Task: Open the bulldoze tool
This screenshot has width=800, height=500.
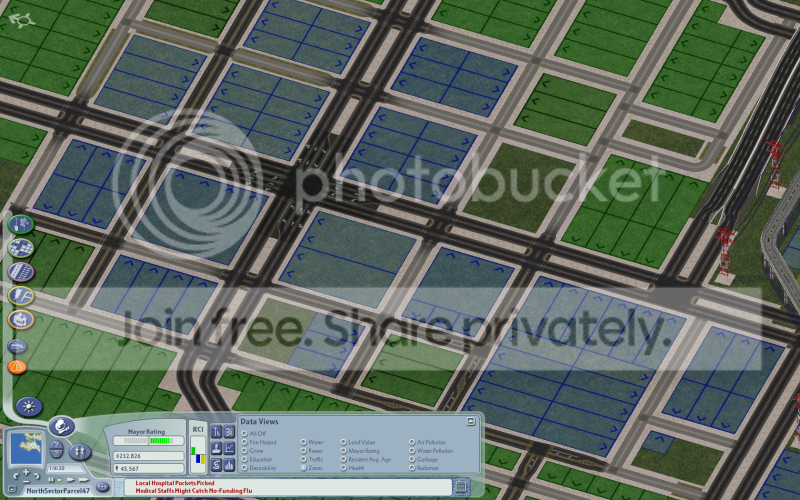Action: click(x=17, y=346)
